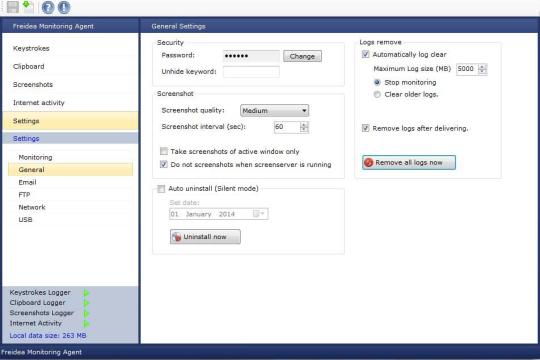The image size is (540, 360).
Task: Click the Password field
Action: 251,56
